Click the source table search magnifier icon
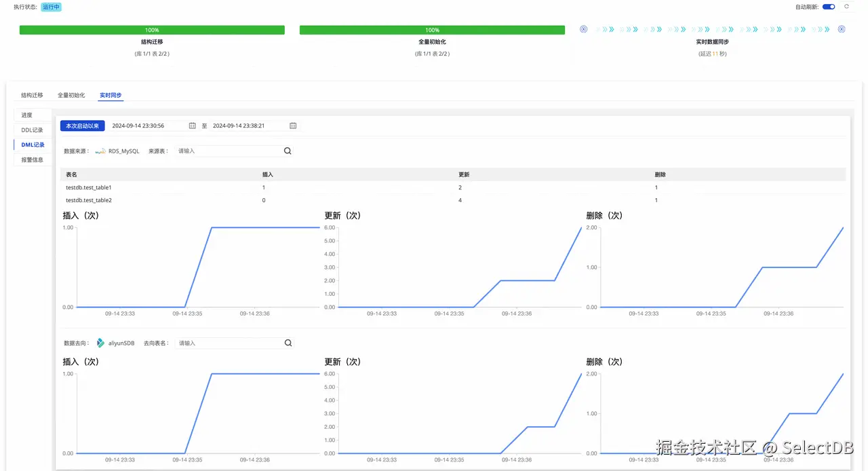This screenshot has width=868, height=471. 288,151
